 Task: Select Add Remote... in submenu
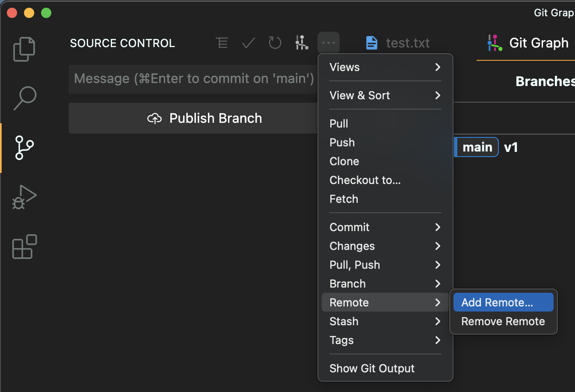504,303
